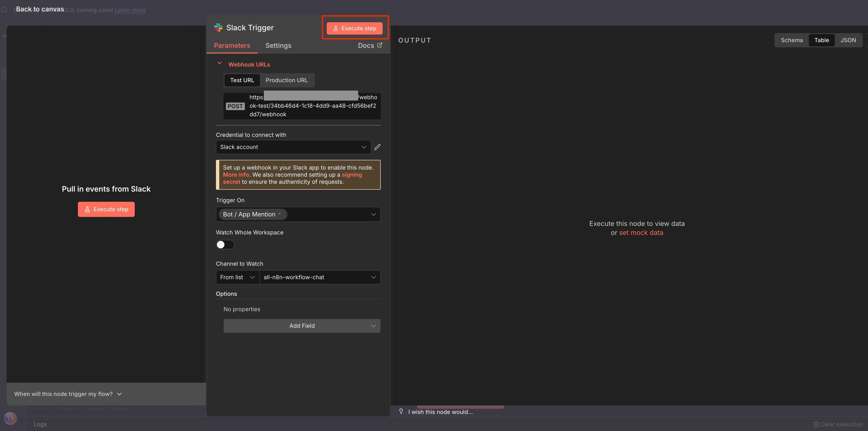
Task: Click the top Execute step button
Action: coord(354,28)
